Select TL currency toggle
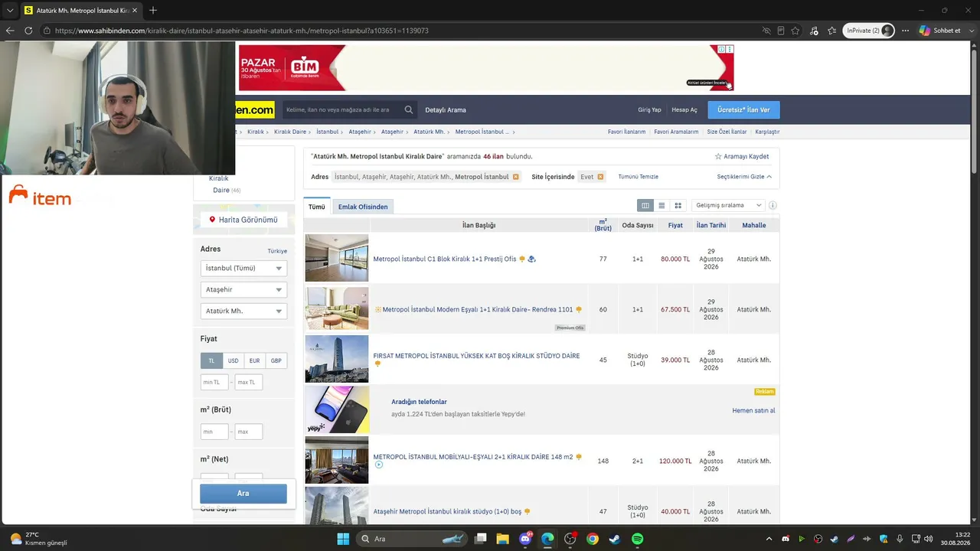Image resolution: width=980 pixels, height=551 pixels. [211, 360]
